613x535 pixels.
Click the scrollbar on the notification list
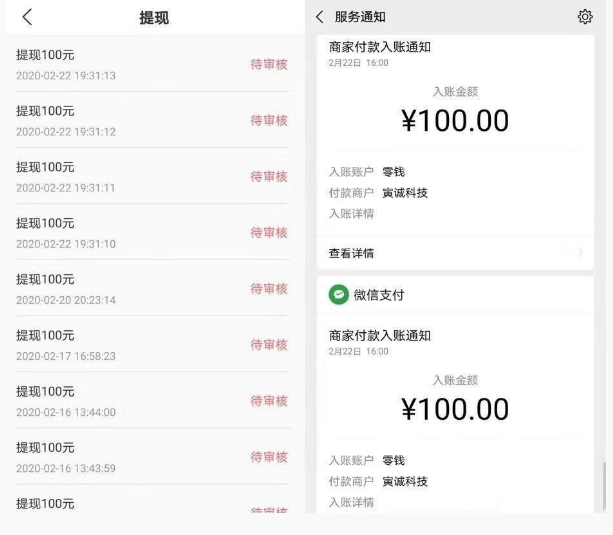pyautogui.click(x=603, y=487)
